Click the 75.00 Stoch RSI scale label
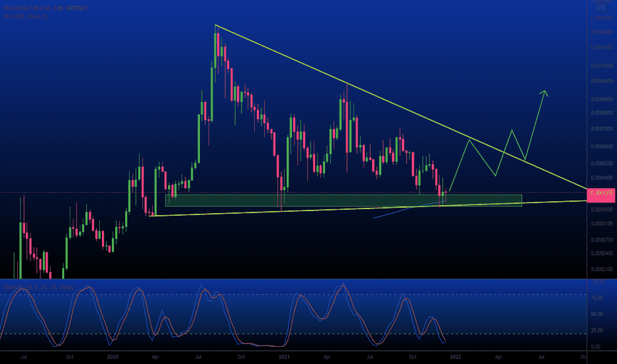 [x=597, y=298]
